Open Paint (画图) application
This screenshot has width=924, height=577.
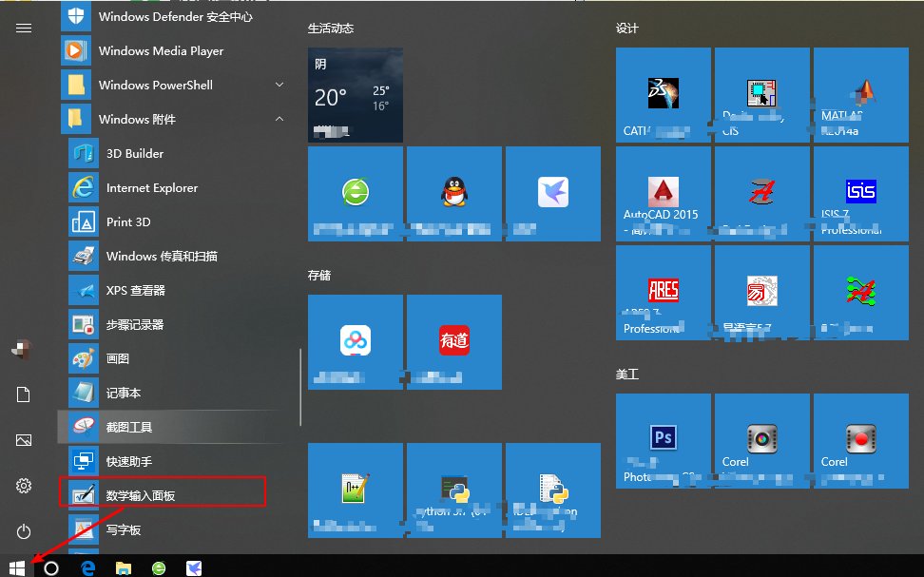118,358
